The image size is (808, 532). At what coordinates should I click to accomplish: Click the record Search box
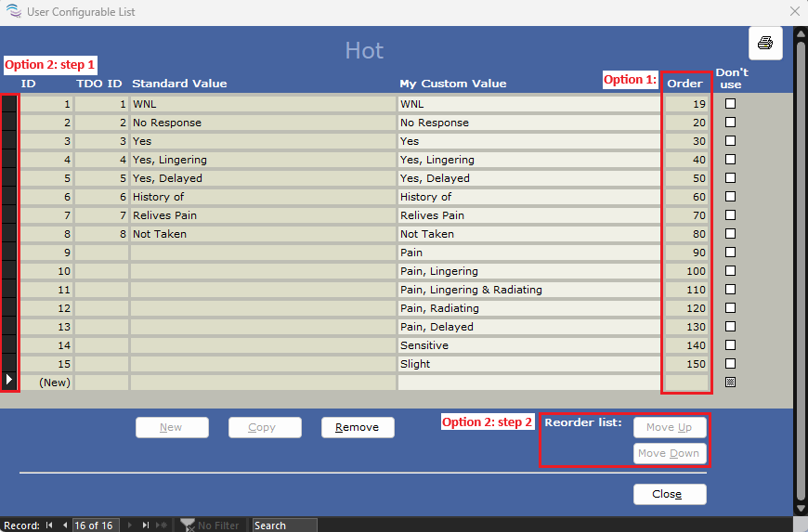284,526
